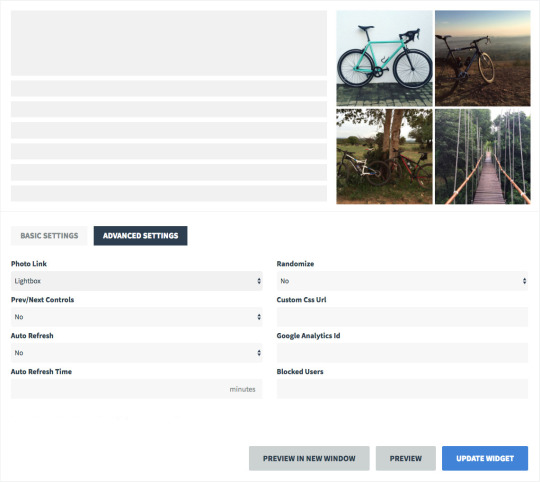Open the Photo Link dropdown
This screenshot has width=540, height=482.
137,281
